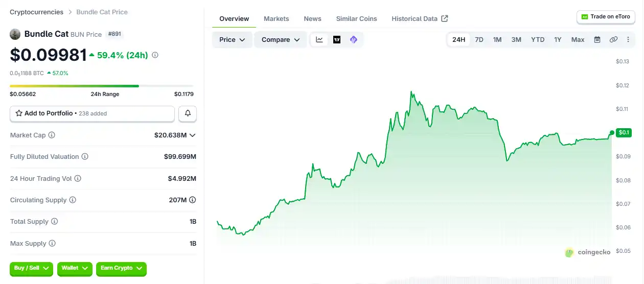Image resolution: width=644 pixels, height=284 pixels.
Task: Open the calendar date picker icon
Action: pos(597,40)
